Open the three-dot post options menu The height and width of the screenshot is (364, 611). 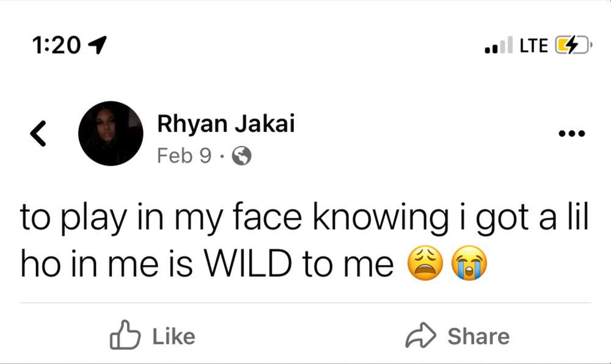(x=572, y=134)
